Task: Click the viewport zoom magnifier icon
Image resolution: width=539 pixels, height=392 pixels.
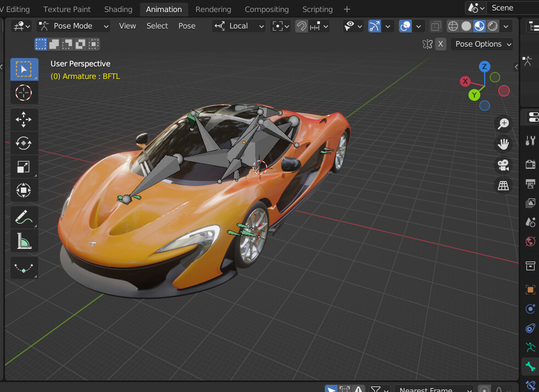Action: [x=503, y=123]
